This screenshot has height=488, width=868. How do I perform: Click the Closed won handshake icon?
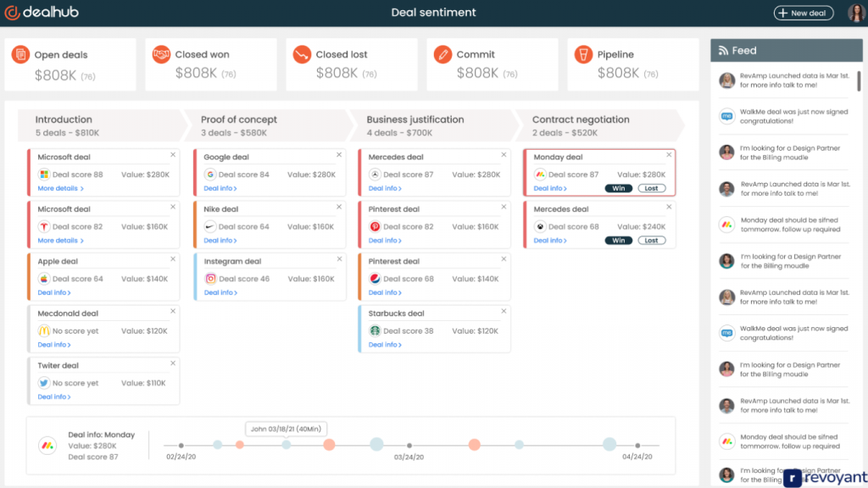point(161,54)
